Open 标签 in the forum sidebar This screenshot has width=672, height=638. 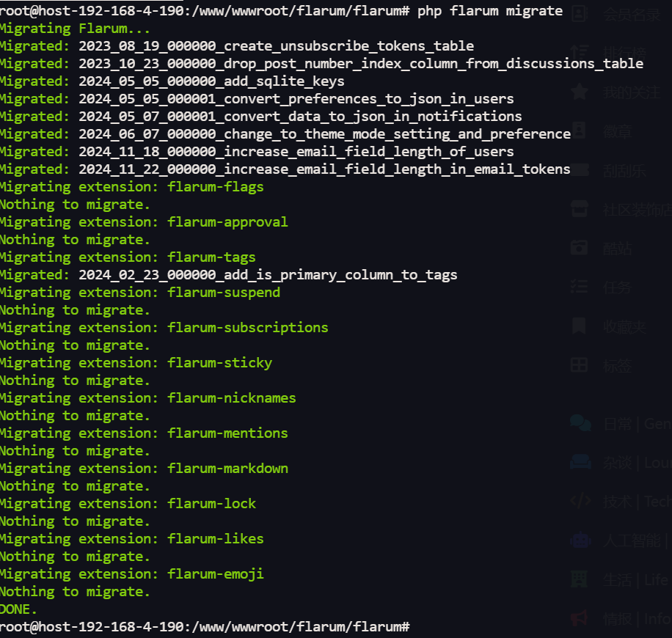617,365
